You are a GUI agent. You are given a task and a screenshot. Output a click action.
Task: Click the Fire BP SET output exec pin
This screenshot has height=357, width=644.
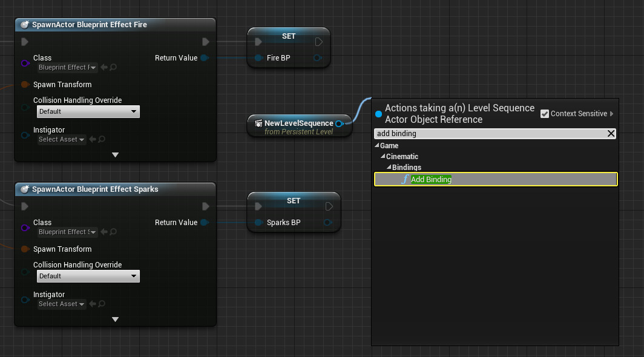click(319, 42)
